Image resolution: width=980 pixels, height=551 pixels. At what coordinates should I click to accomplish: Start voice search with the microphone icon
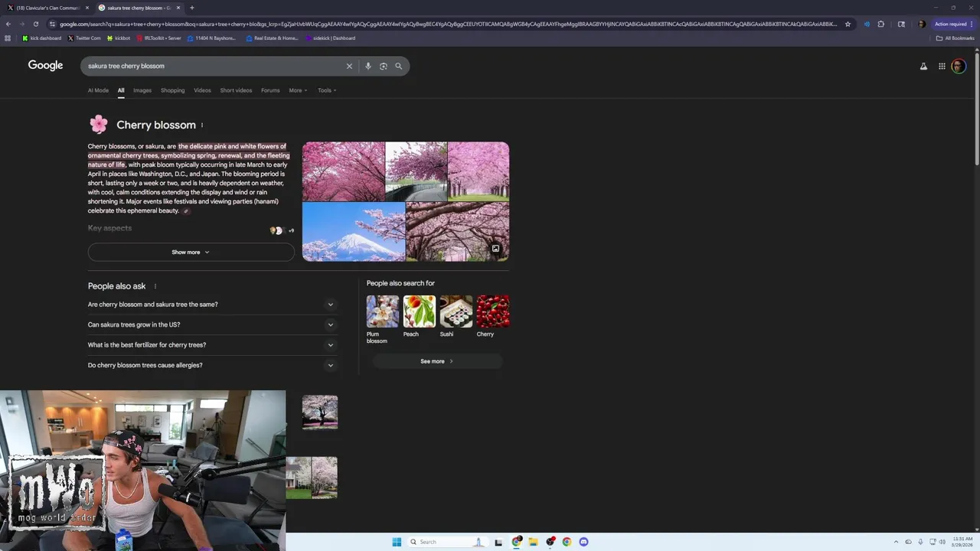coord(368,66)
